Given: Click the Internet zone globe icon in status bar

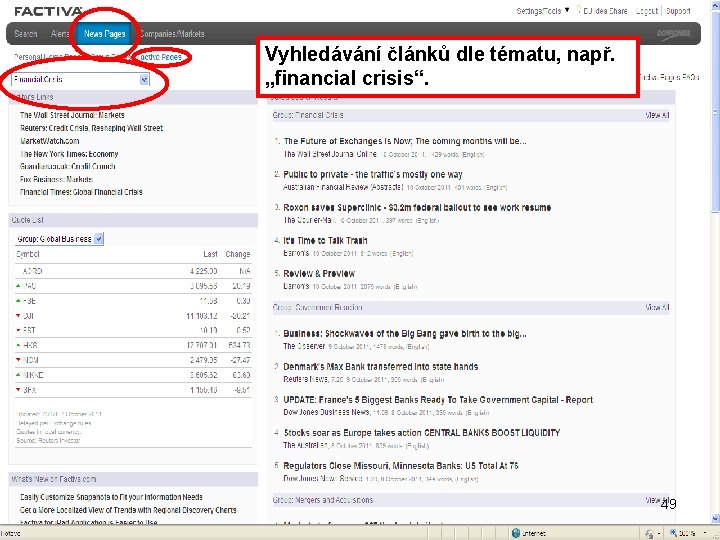Looking at the screenshot, I should click(x=516, y=533).
